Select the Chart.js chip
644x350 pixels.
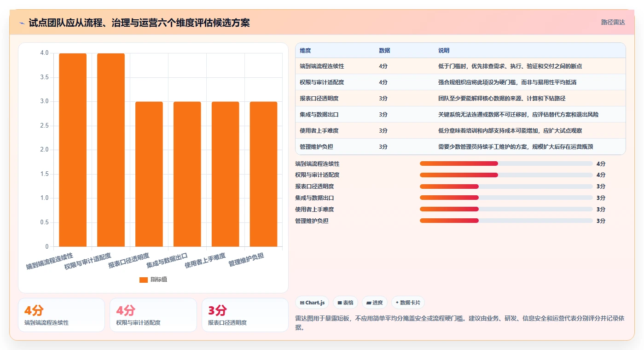(x=312, y=303)
